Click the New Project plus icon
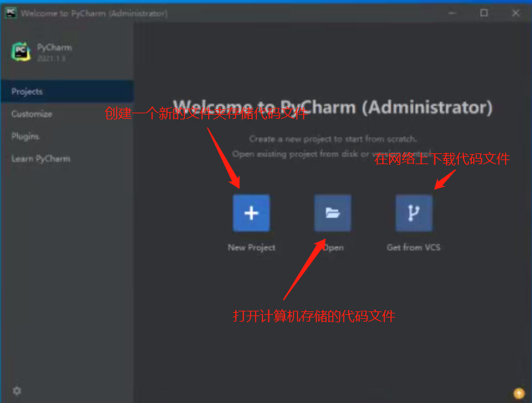Viewport: 532px width, 403px height. pos(251,213)
